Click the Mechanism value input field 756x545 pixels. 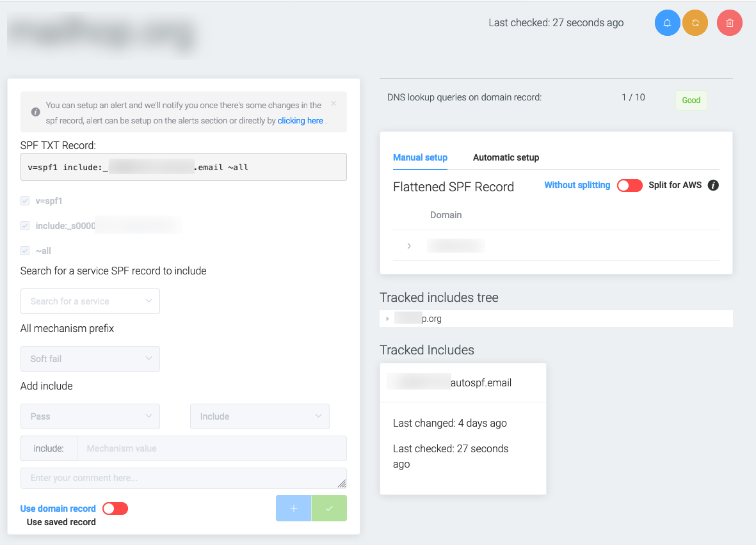coord(211,448)
